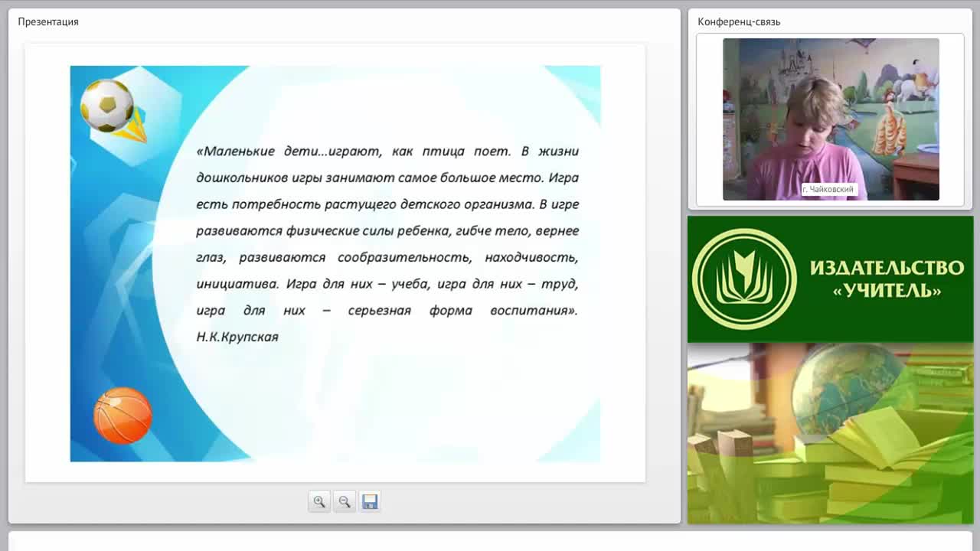Select the Презентация panel title
The width and height of the screenshot is (980, 551).
(48, 21)
